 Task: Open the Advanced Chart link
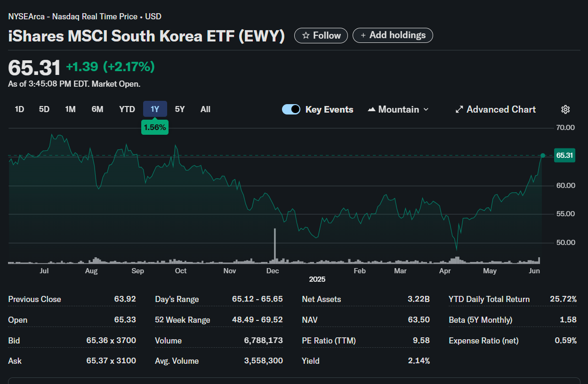496,109
